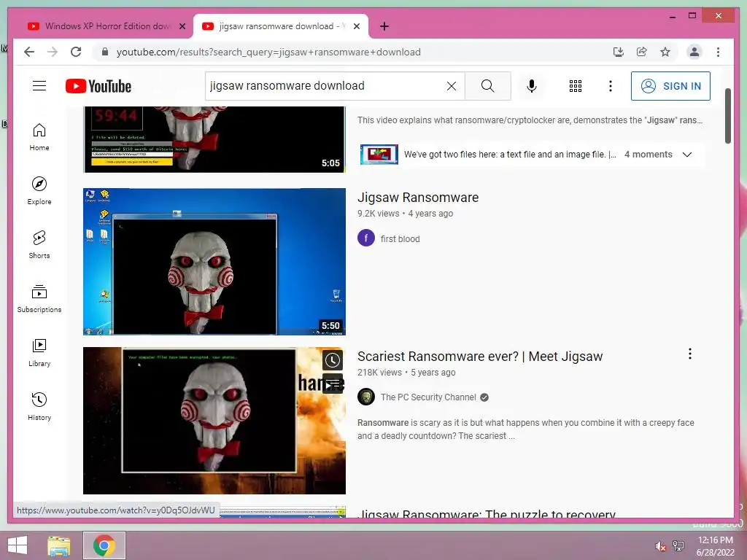
Task: Open The PC Security Channel link
Action: pyautogui.click(x=428, y=397)
